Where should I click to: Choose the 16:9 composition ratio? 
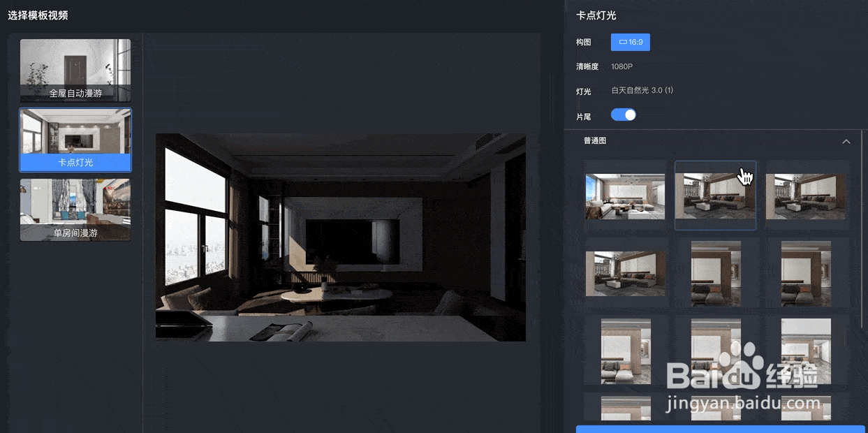pyautogui.click(x=631, y=43)
